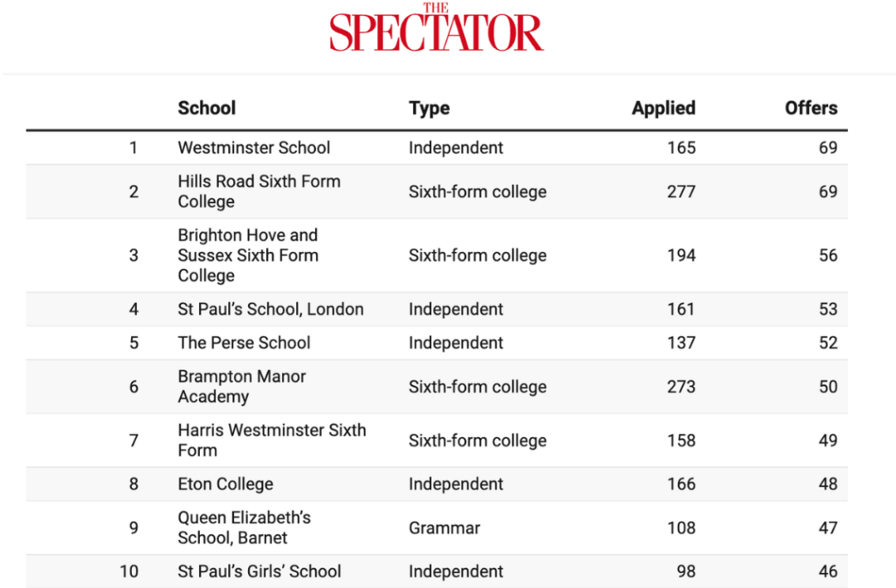Click rank number 10 in the table
The width and height of the screenshot is (896, 588).
[129, 571]
